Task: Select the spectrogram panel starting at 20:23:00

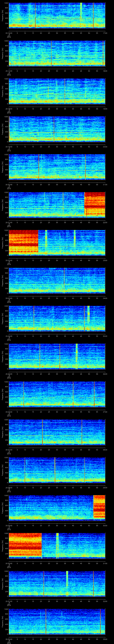Action: (x=57, y=280)
